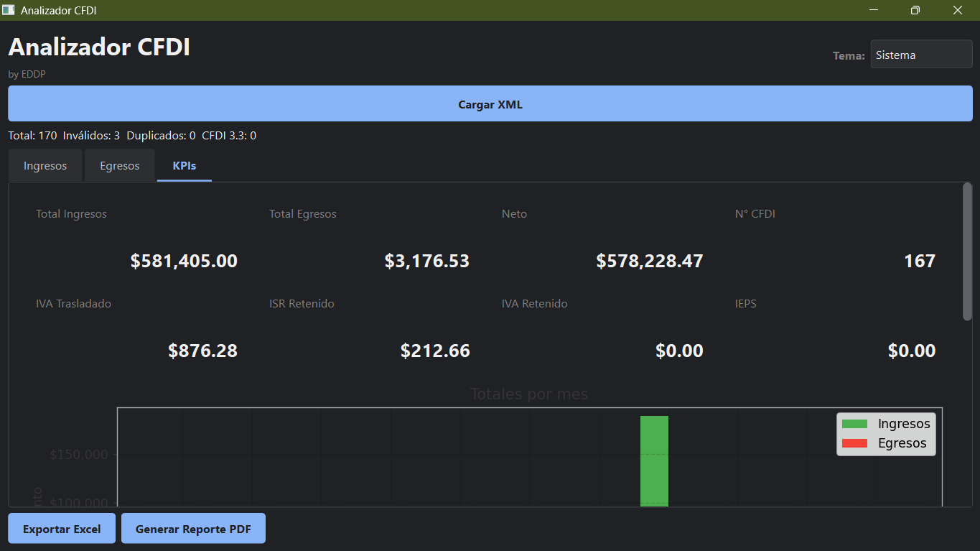
Task: Click the Analizador CFDI title bar app icon
Action: point(9,10)
